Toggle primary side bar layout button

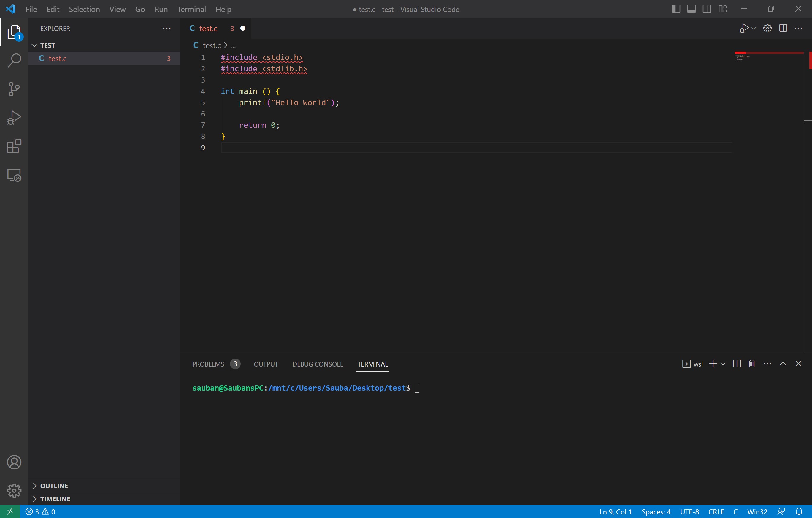[676, 9]
